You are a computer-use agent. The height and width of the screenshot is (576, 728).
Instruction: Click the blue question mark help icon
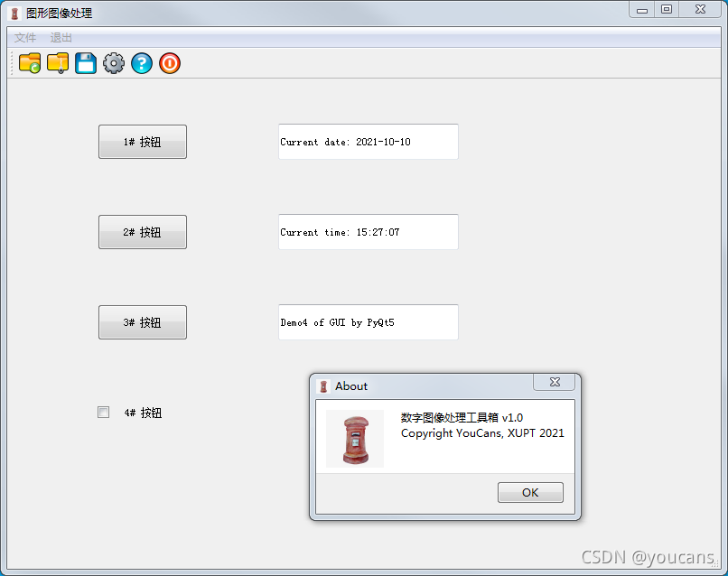[x=142, y=63]
